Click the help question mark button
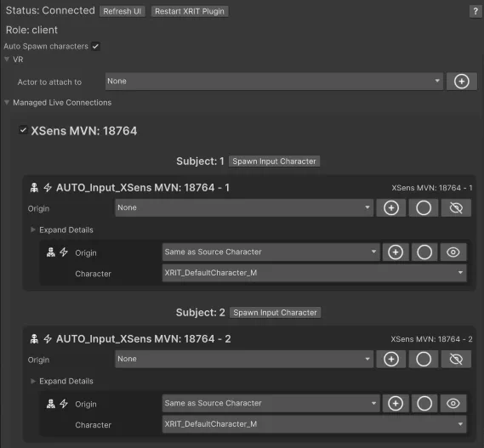This screenshot has width=484, height=448. (x=475, y=12)
